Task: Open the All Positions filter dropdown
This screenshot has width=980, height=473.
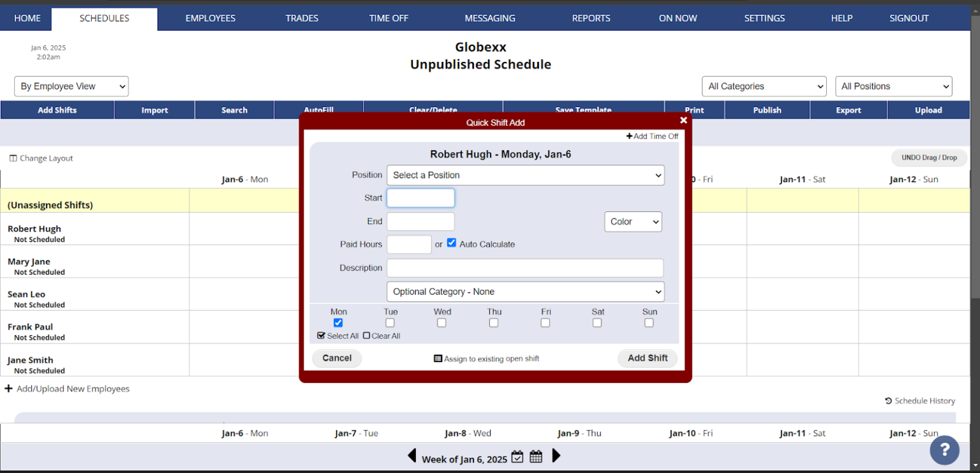Action: pos(894,87)
